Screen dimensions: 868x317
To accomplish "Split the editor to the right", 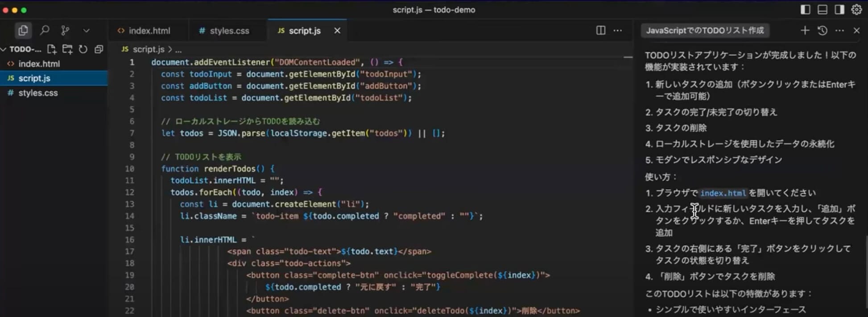I will [600, 30].
